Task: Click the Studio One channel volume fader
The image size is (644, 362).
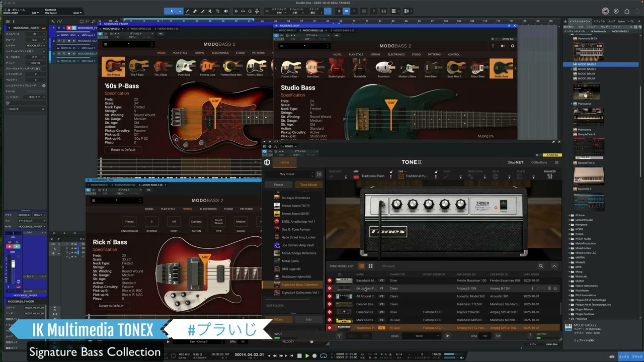Action: 13,263
